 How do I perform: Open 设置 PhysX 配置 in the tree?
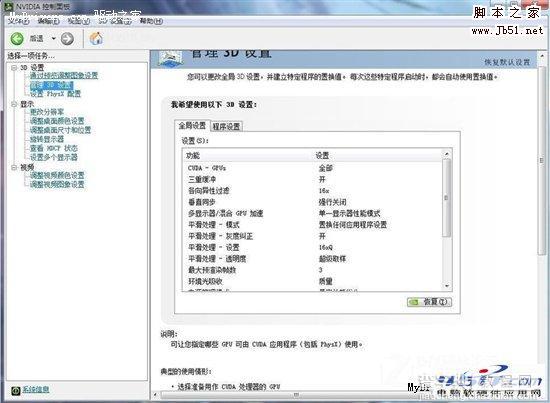point(55,94)
